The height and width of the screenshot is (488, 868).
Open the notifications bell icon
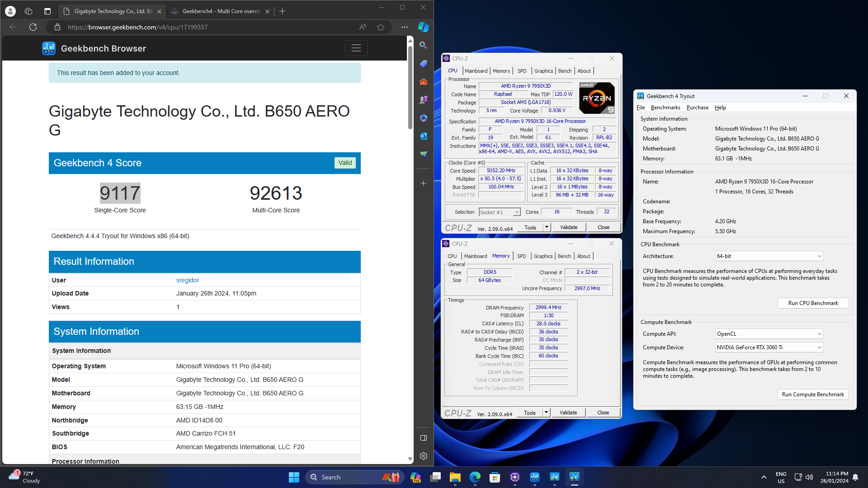[x=855, y=477]
